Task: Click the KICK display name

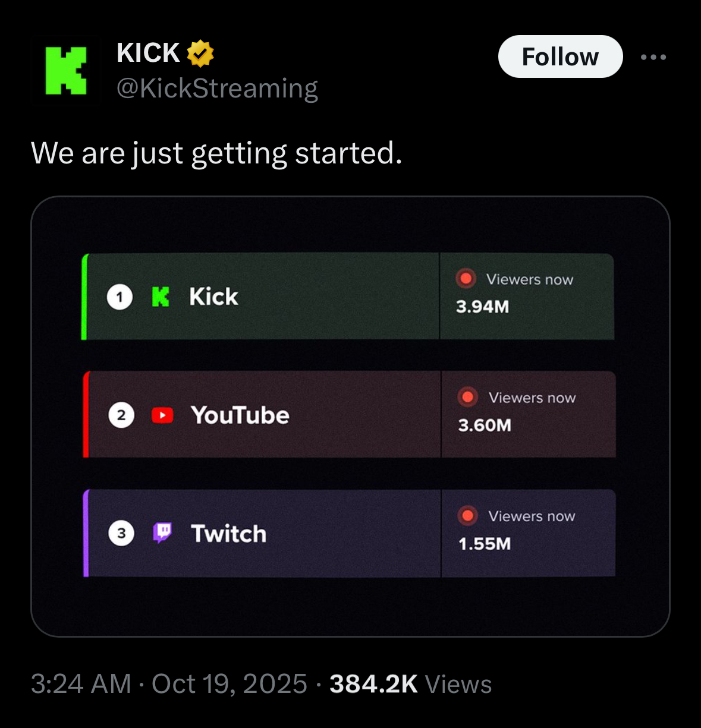Action: pyautogui.click(x=148, y=53)
